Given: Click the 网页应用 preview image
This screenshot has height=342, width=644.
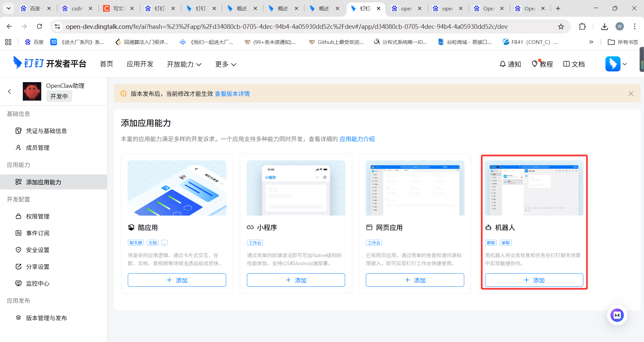Looking at the screenshot, I should coord(415,188).
